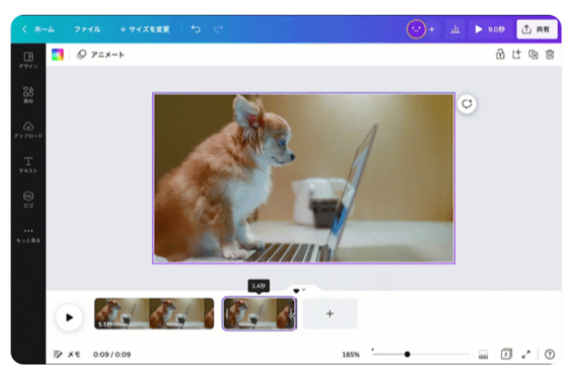Open the 素材 (Elements) sidebar panel
The image size is (588, 389).
click(28, 95)
